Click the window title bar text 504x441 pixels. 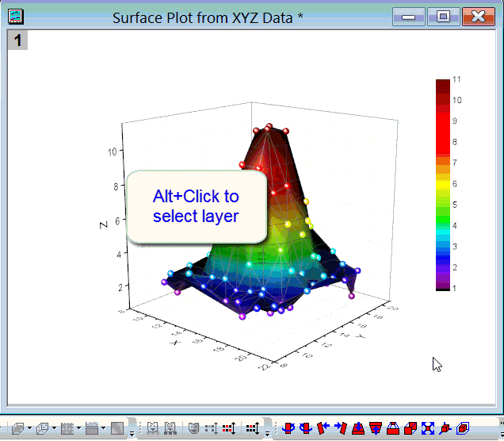coord(208,17)
